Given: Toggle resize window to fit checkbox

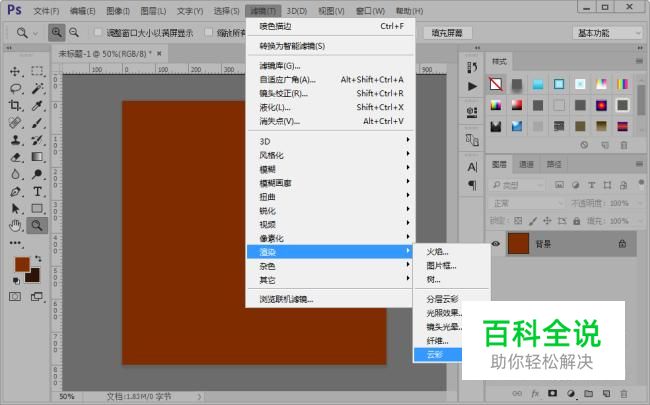Looking at the screenshot, I should 98,32.
